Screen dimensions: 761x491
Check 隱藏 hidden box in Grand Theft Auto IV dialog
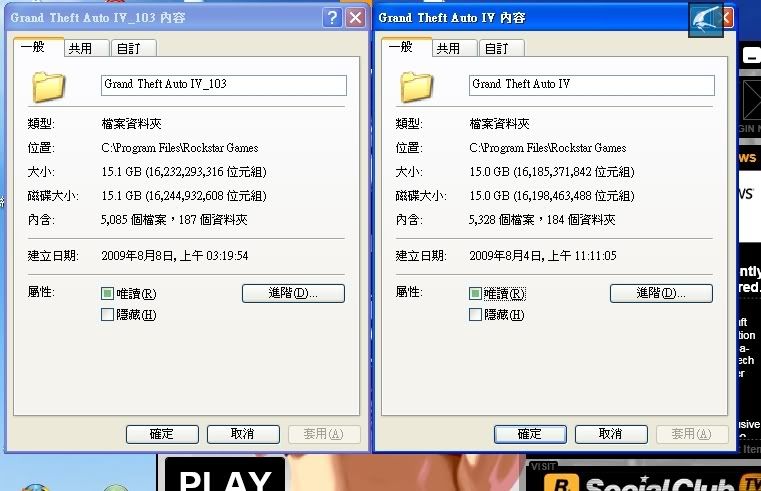[x=476, y=315]
